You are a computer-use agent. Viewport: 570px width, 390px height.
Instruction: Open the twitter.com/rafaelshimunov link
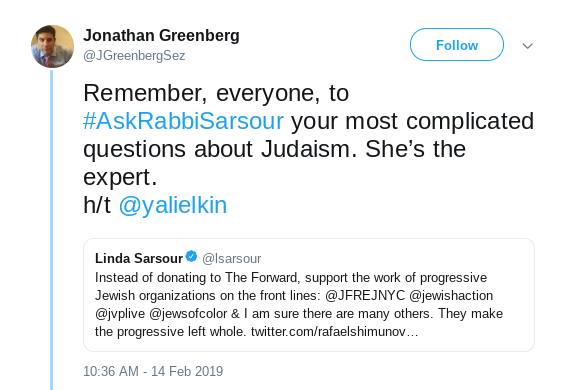334,331
